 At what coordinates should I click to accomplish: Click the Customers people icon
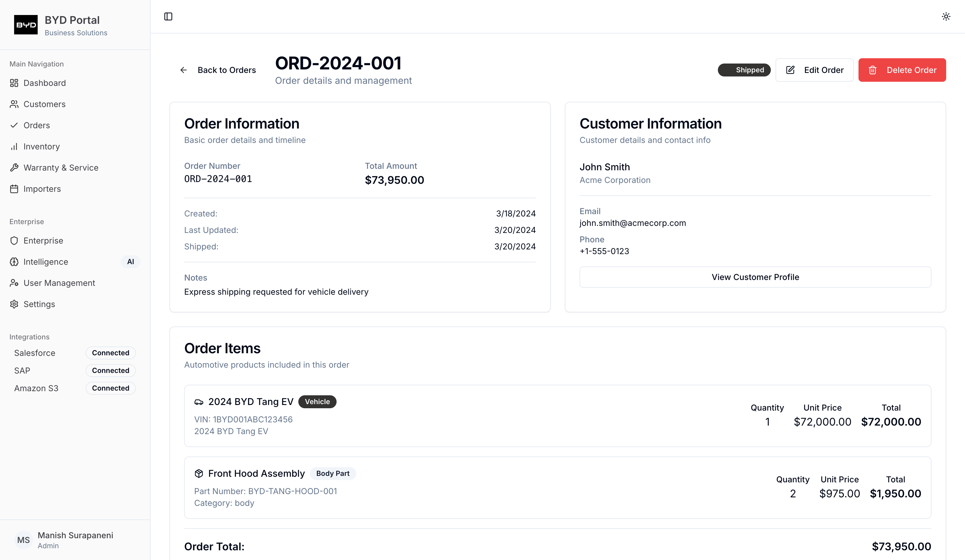click(14, 104)
